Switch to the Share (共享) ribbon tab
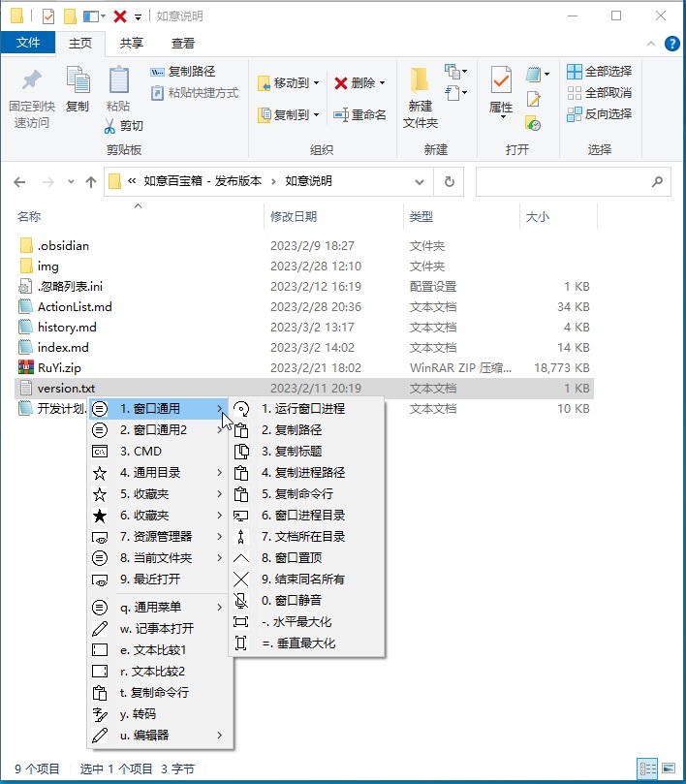686x784 pixels. 132,44
